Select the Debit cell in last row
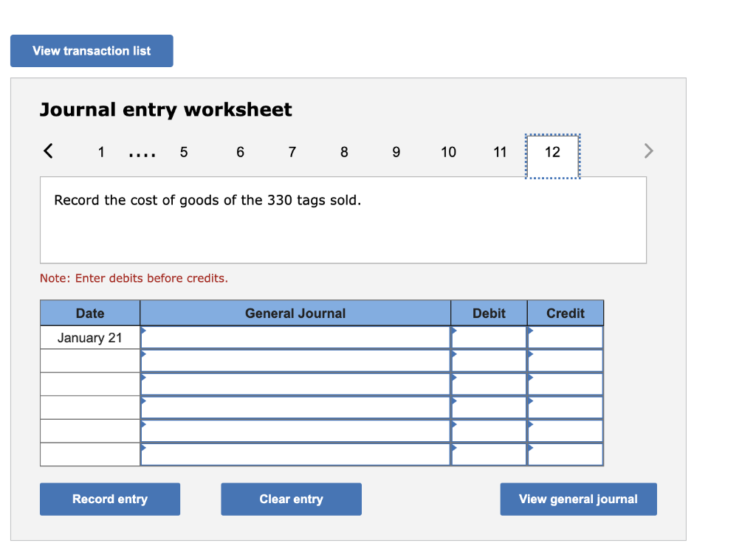The width and height of the screenshot is (756, 543). pyautogui.click(x=489, y=454)
